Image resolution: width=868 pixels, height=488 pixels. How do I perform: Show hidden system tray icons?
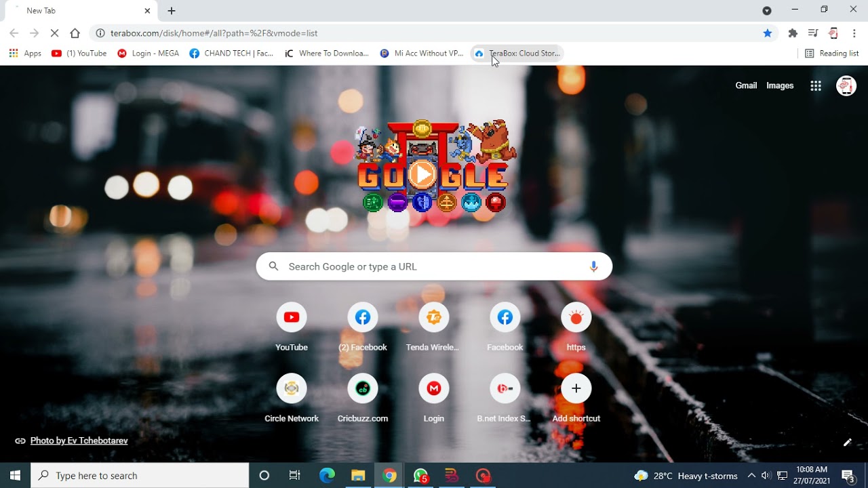(751, 476)
